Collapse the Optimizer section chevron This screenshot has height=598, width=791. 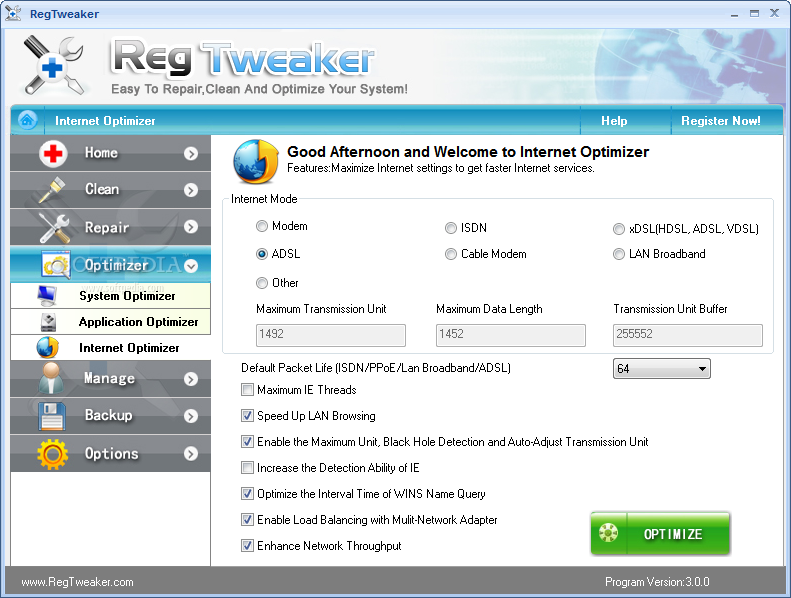point(191,265)
